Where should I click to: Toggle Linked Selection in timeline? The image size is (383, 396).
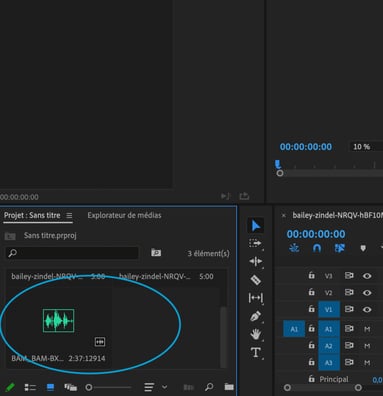point(339,248)
